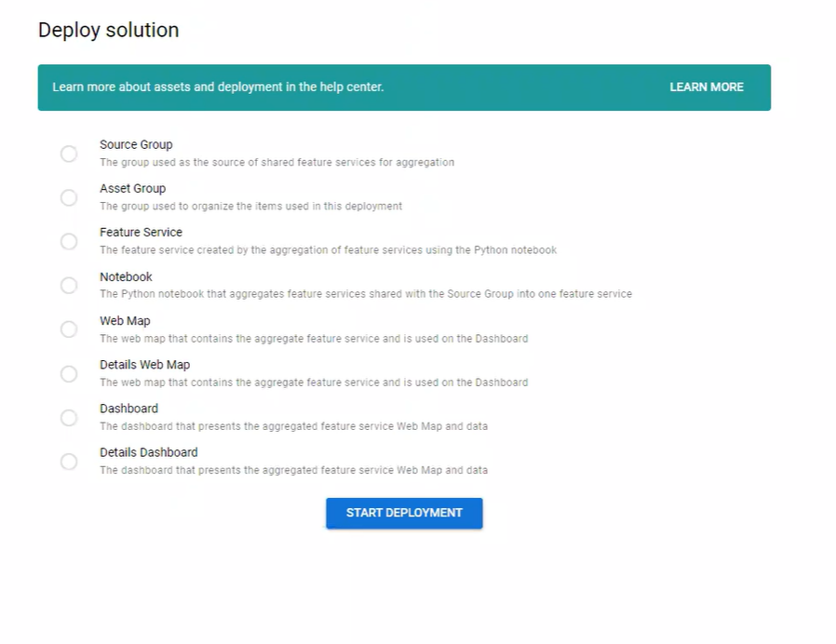Select the Source Group radio circle
This screenshot has height=644, width=836.
click(69, 154)
